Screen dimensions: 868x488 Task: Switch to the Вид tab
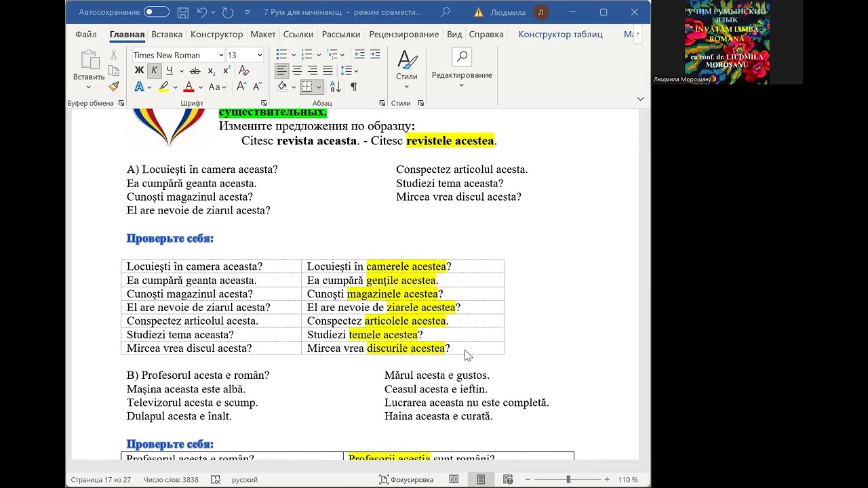point(454,34)
